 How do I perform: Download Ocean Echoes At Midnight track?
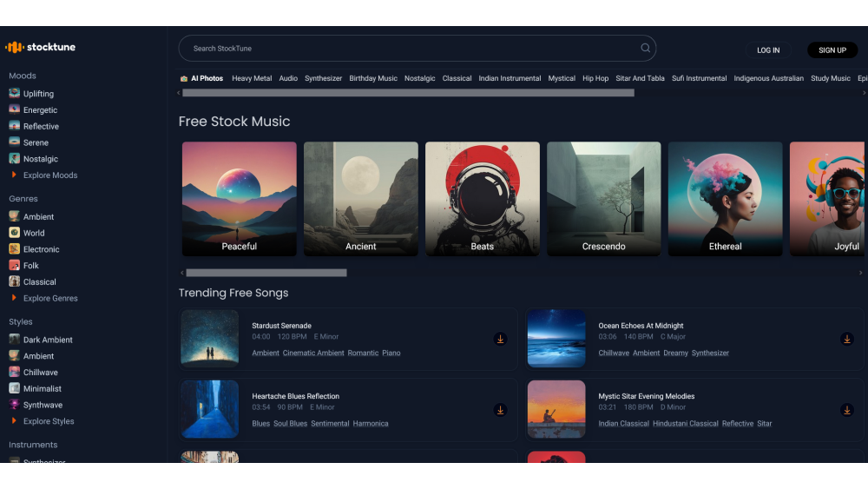click(x=846, y=339)
